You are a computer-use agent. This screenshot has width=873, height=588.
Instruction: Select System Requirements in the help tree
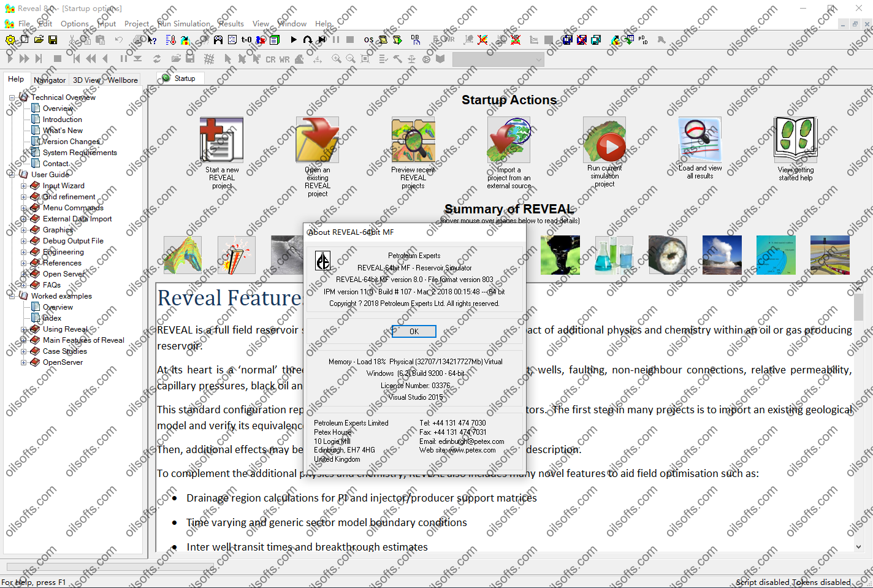[80, 153]
